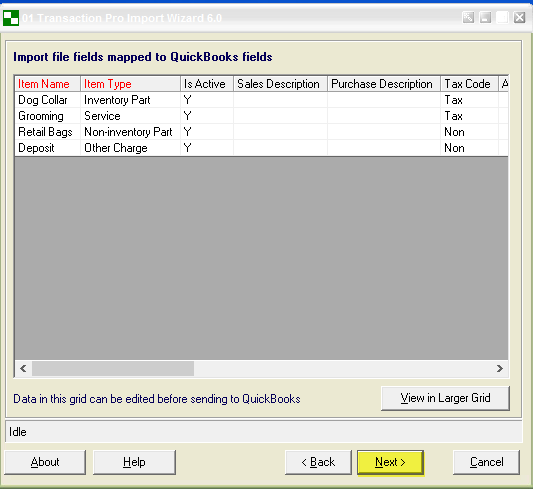533x489 pixels.
Task: Open the Help button
Action: click(x=134, y=462)
